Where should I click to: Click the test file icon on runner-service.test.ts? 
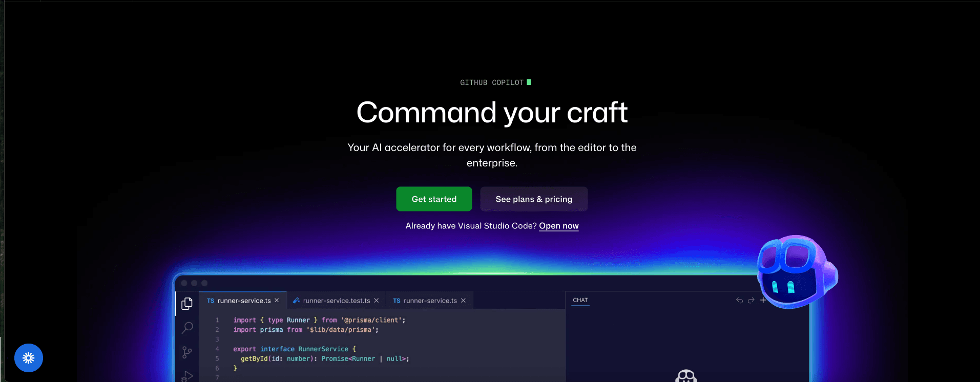click(296, 301)
